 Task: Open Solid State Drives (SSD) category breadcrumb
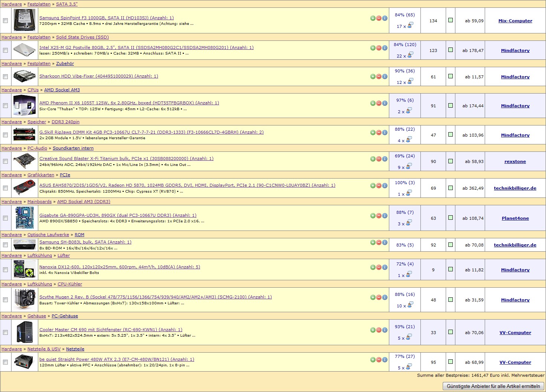coord(82,37)
